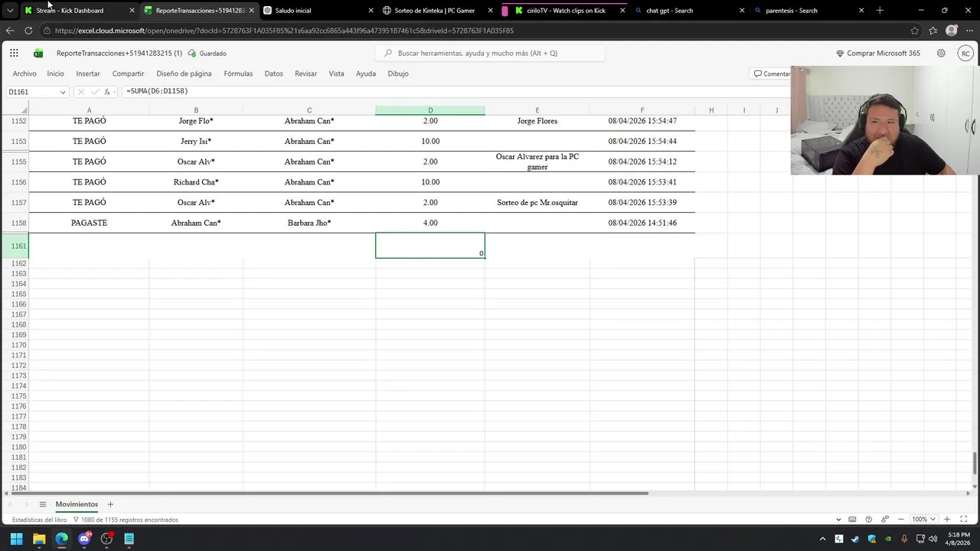980x551 pixels.
Task: Open the Archivo menu
Action: pos(24,73)
